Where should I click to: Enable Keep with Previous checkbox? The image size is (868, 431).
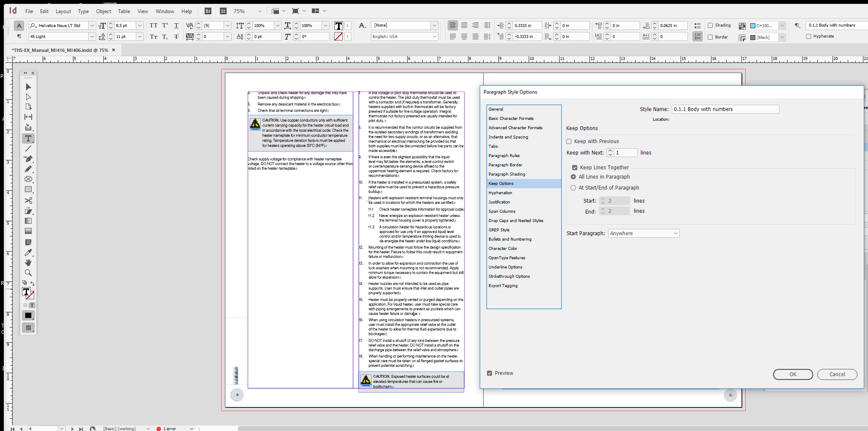tap(569, 141)
